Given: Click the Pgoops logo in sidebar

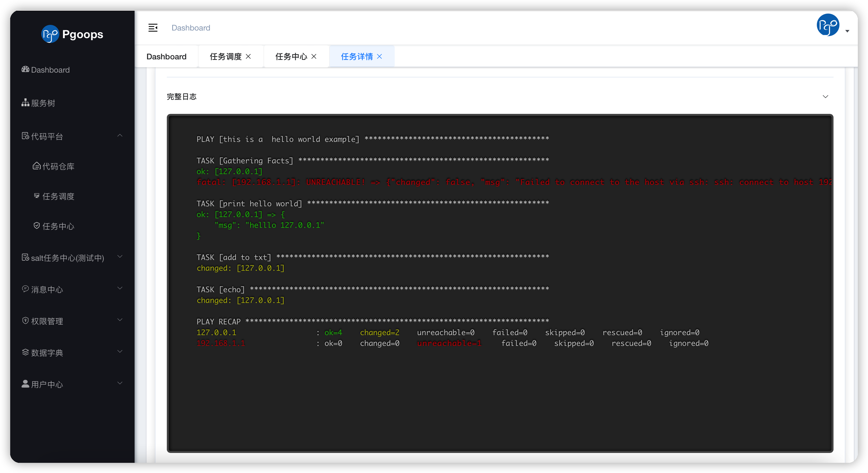Looking at the screenshot, I should (50, 34).
